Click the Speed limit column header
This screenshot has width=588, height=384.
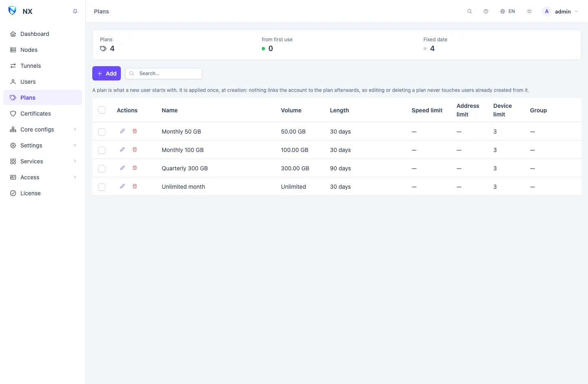click(x=427, y=110)
